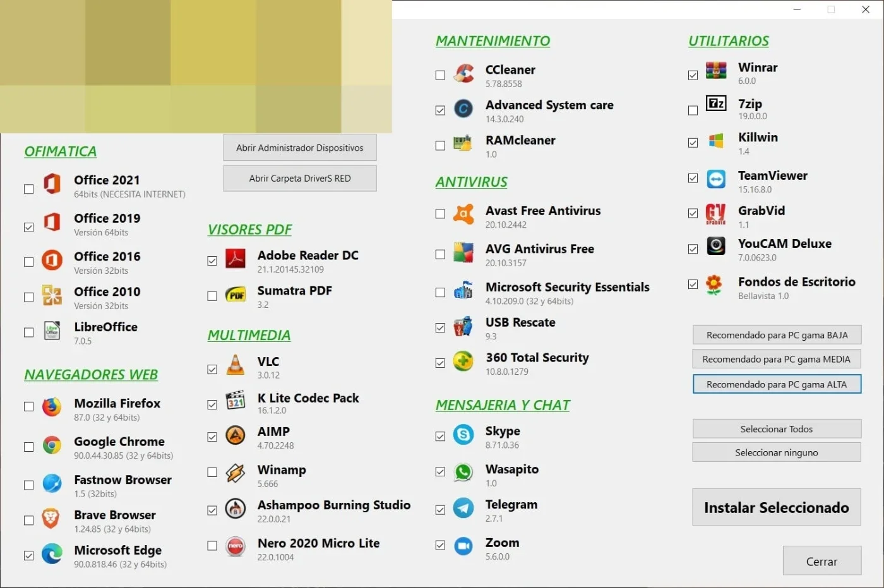Click the AIMP icon
884x588 pixels.
coord(236,435)
